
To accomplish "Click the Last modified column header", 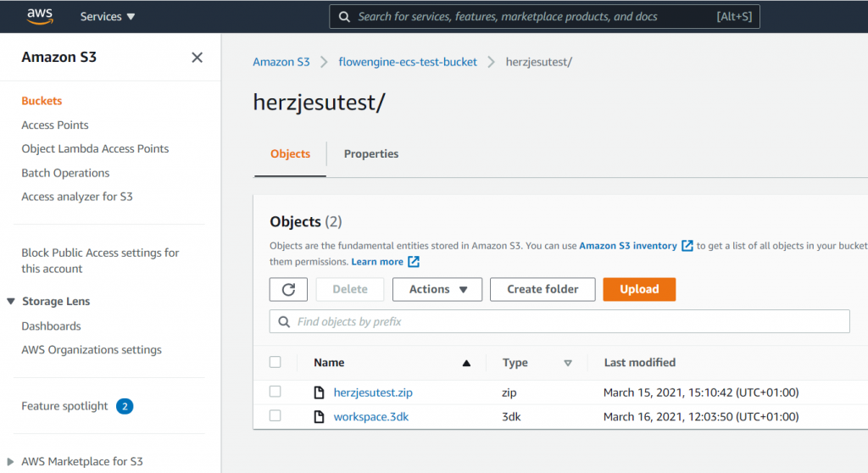I will pyautogui.click(x=639, y=363).
